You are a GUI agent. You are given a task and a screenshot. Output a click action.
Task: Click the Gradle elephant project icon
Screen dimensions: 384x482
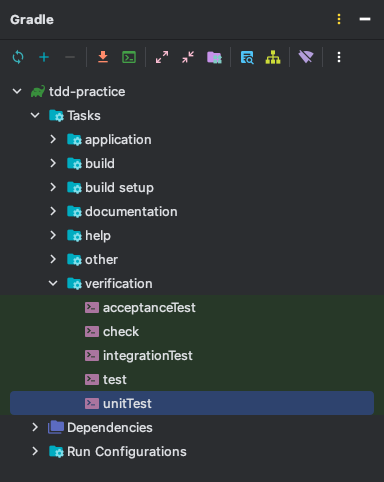coord(38,91)
